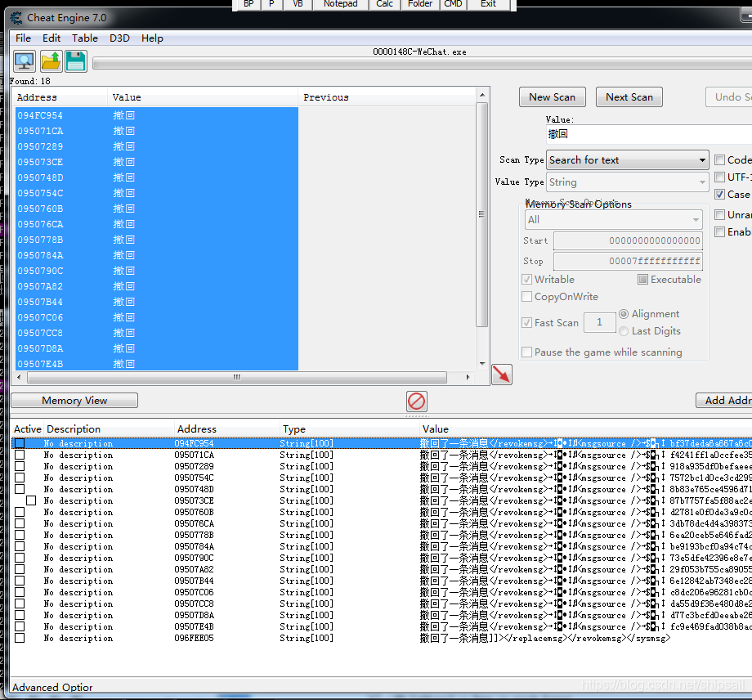Click the Type column header
This screenshot has width=752, height=700.
(349, 429)
